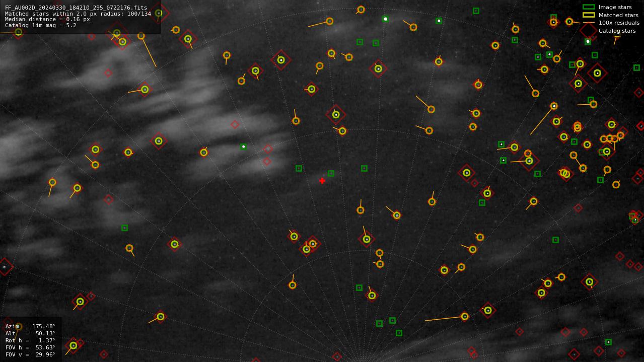Click the 'Azim = 175.48°' readout
The height and width of the screenshot is (362, 644).
30,326
